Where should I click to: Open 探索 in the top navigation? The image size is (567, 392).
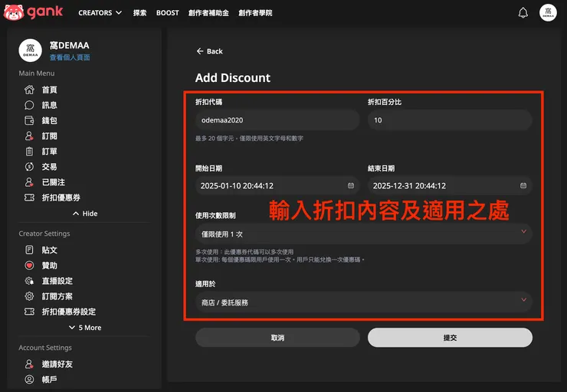[x=139, y=13]
